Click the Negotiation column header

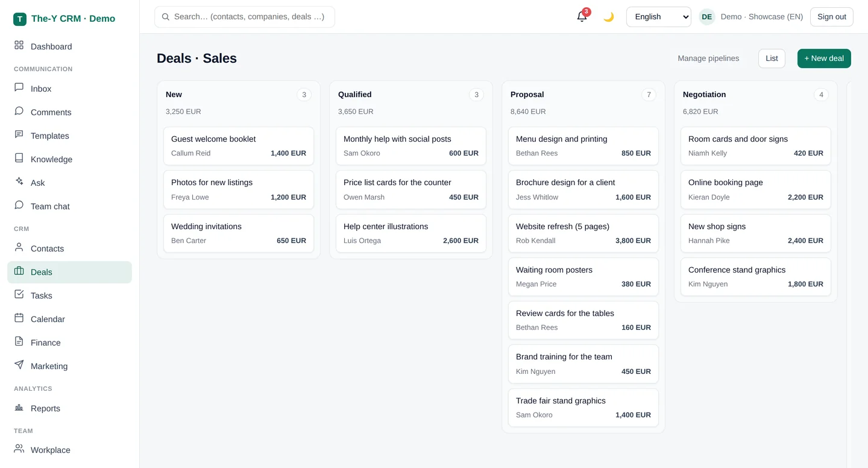(704, 95)
